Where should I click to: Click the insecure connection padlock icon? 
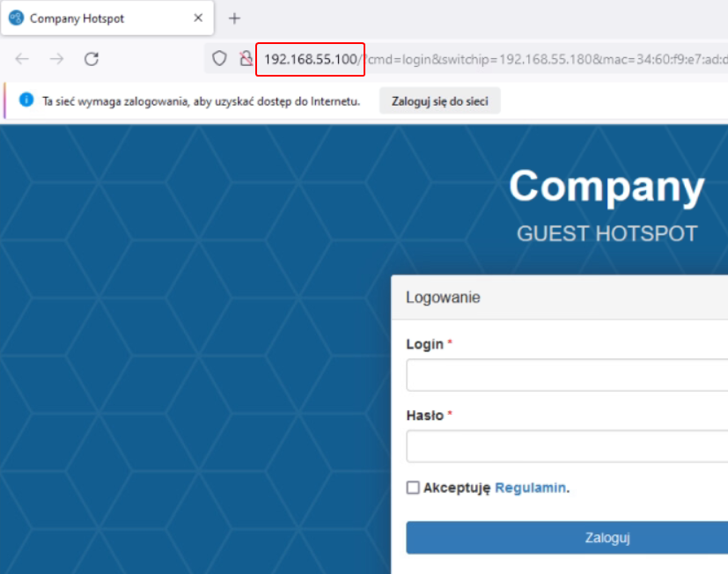[x=246, y=59]
